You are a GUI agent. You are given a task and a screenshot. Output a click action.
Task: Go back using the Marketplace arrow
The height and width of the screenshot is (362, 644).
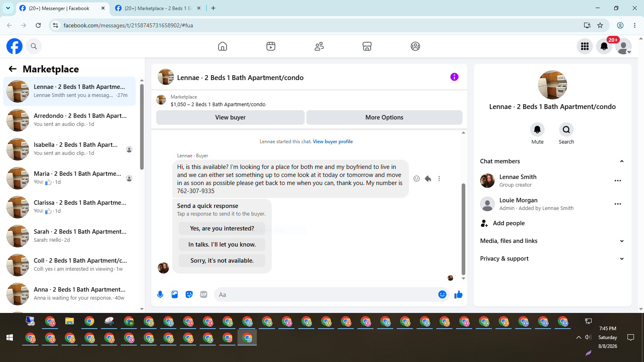(x=12, y=69)
